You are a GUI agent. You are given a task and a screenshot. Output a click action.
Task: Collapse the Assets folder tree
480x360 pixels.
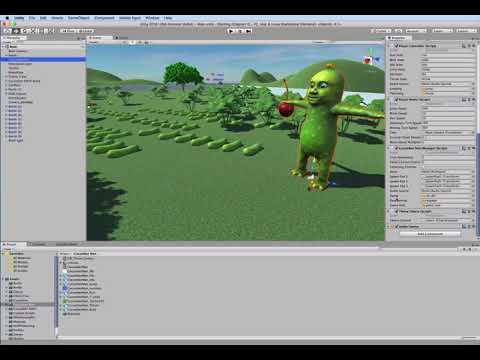pos(4,279)
